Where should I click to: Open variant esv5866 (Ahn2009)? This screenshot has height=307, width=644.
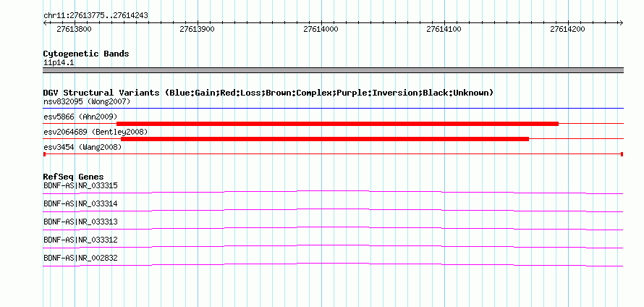click(80, 117)
